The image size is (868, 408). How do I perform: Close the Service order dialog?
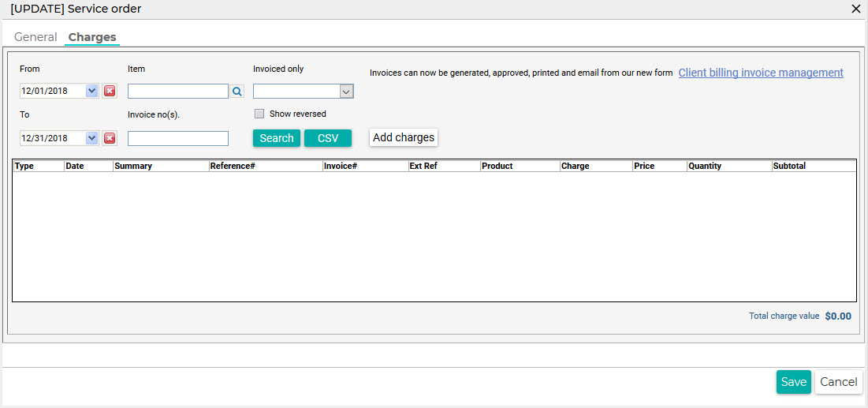click(855, 8)
